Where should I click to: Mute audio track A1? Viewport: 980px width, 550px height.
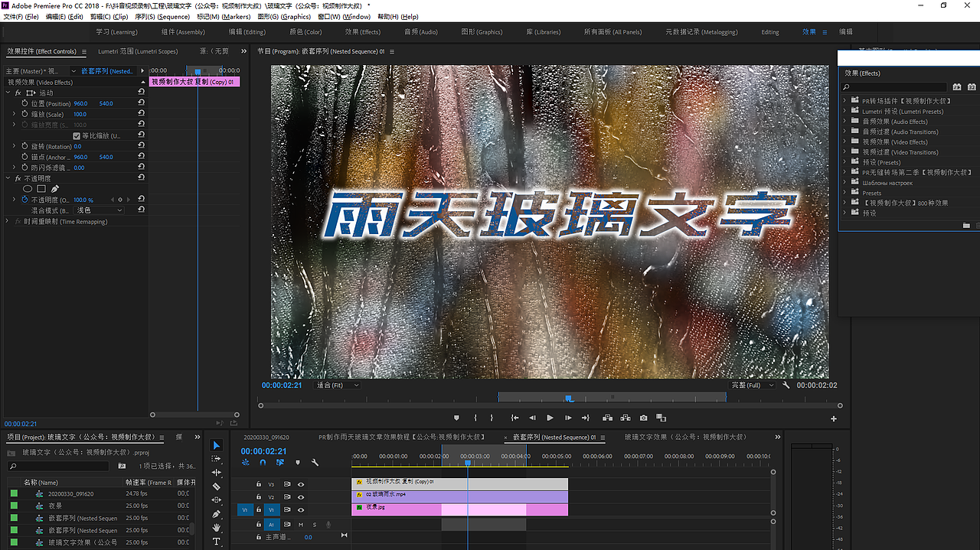click(x=301, y=525)
